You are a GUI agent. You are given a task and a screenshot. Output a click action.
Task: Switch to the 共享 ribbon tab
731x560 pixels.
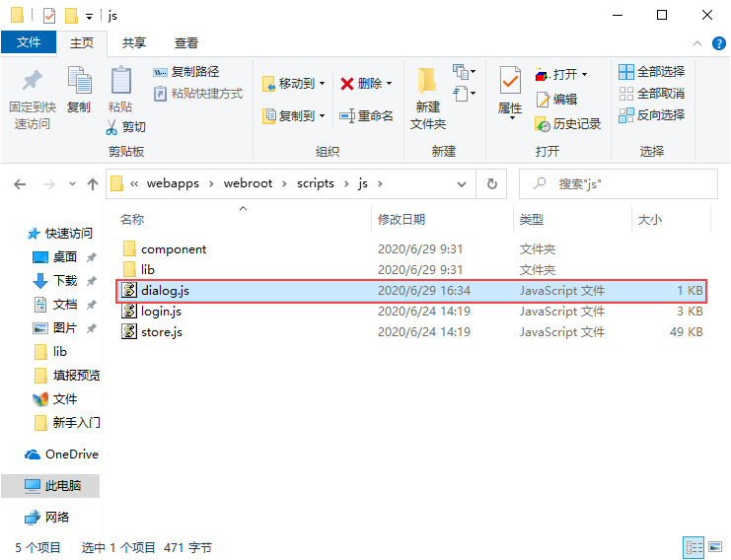[x=134, y=42]
